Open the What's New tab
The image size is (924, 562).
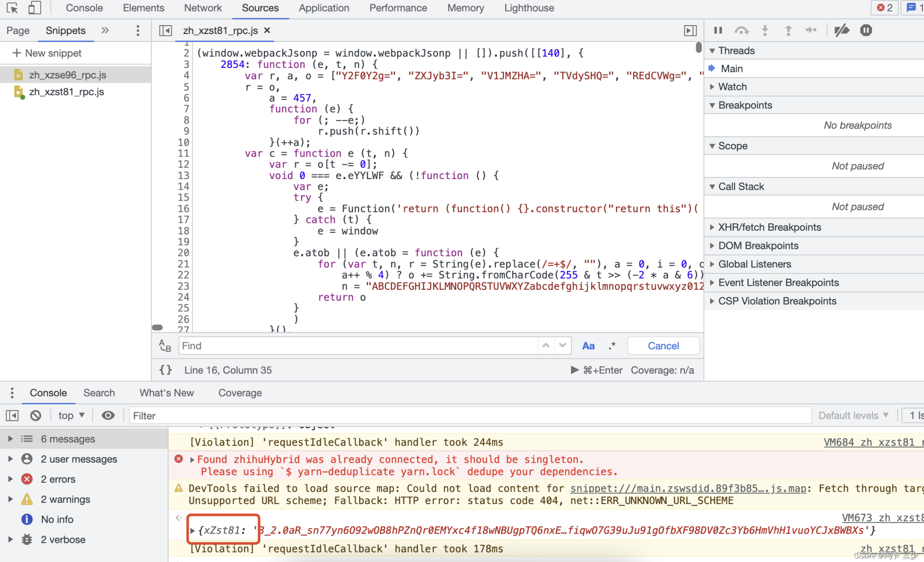coord(166,393)
